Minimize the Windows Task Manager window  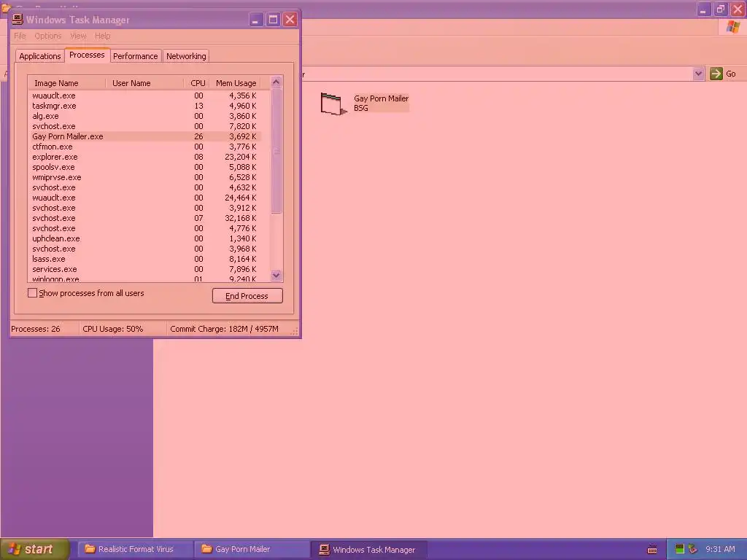tap(256, 20)
